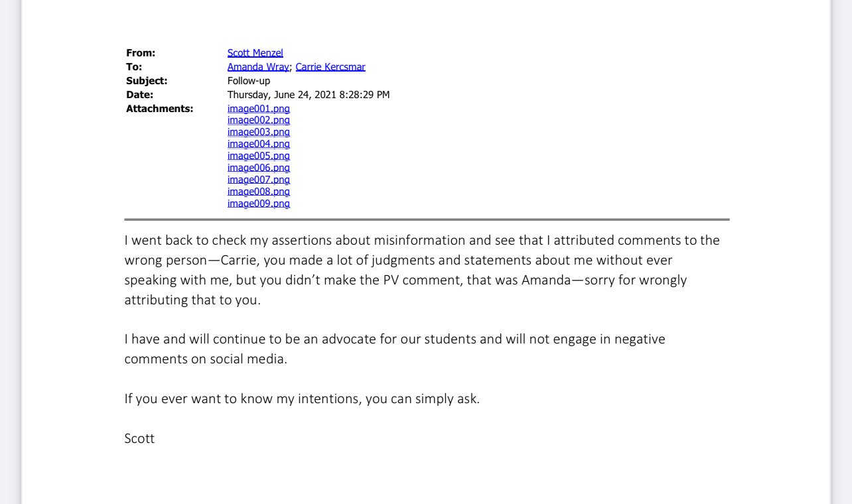
Task: Open attachment image001.png
Action: click(x=258, y=109)
